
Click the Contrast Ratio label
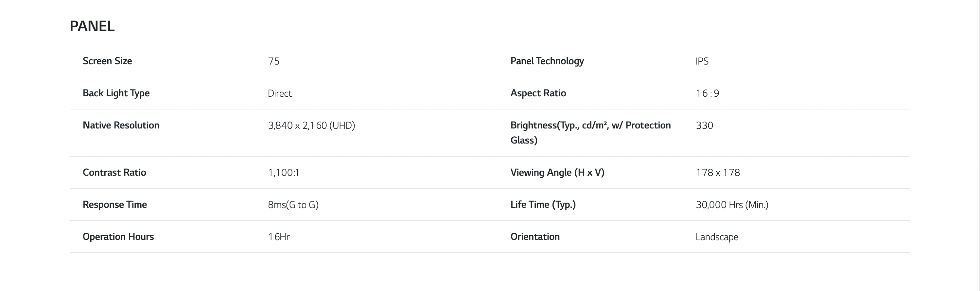click(114, 173)
